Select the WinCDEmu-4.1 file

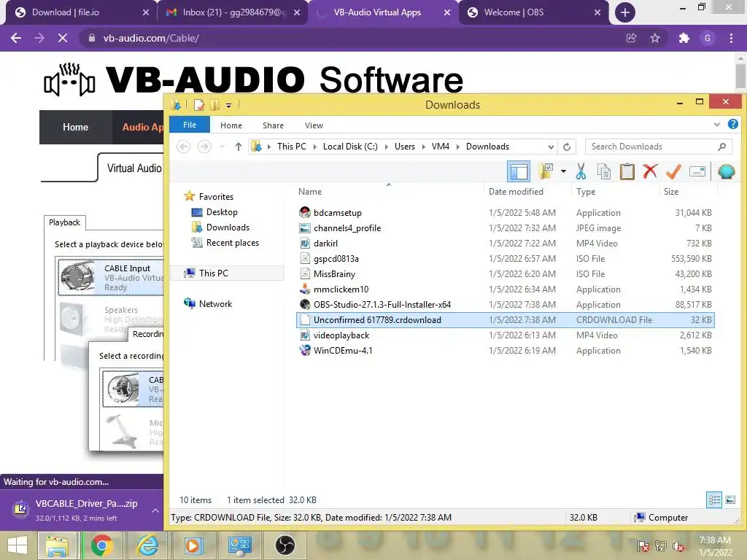pos(505,351)
